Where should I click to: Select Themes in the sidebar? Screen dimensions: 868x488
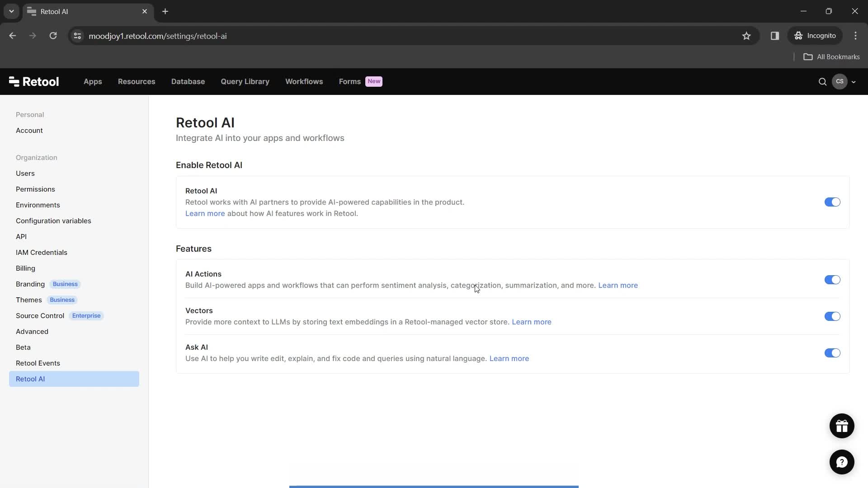pos(29,300)
